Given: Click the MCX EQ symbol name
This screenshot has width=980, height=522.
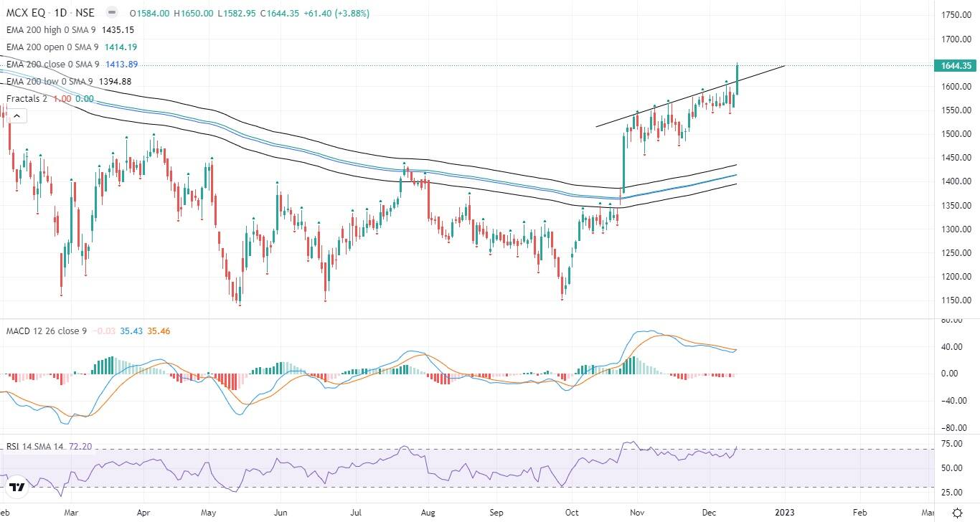Looking at the screenshot, I should tap(27, 13).
